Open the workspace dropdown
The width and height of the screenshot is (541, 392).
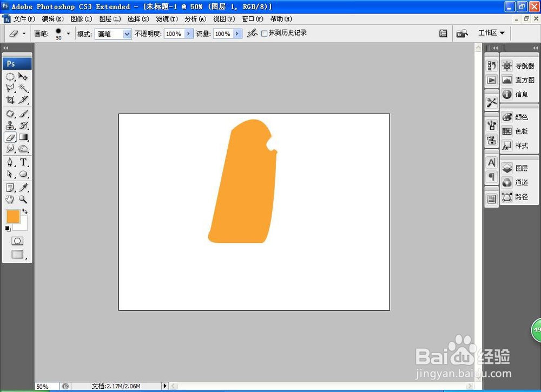(491, 33)
